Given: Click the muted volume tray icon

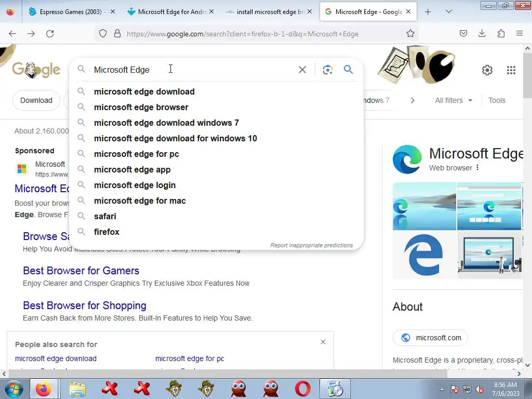Looking at the screenshot, I should click(x=480, y=390).
